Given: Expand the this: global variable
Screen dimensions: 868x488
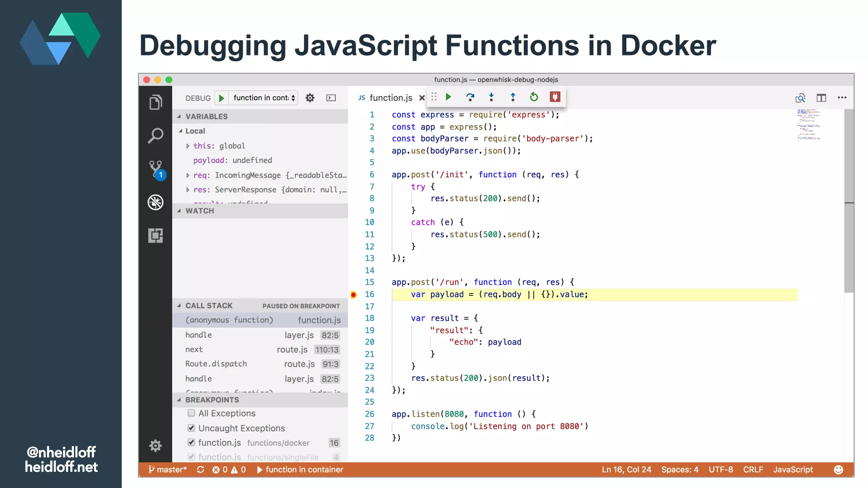Looking at the screenshot, I should [x=188, y=146].
